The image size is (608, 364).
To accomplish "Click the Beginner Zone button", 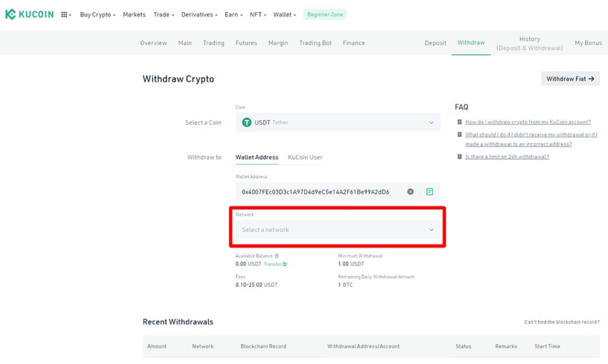I will point(325,14).
